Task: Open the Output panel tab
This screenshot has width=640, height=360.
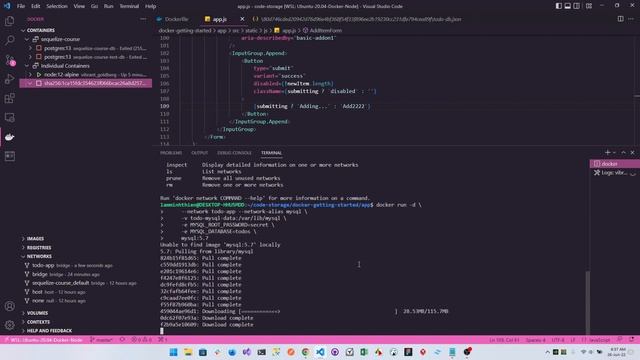Action: pyautogui.click(x=200, y=153)
